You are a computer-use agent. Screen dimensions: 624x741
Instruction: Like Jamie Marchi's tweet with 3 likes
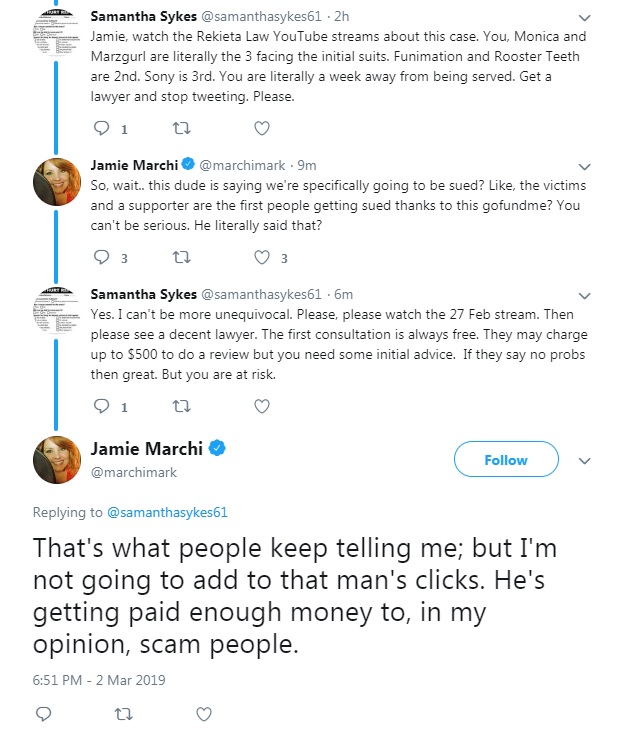click(x=262, y=257)
